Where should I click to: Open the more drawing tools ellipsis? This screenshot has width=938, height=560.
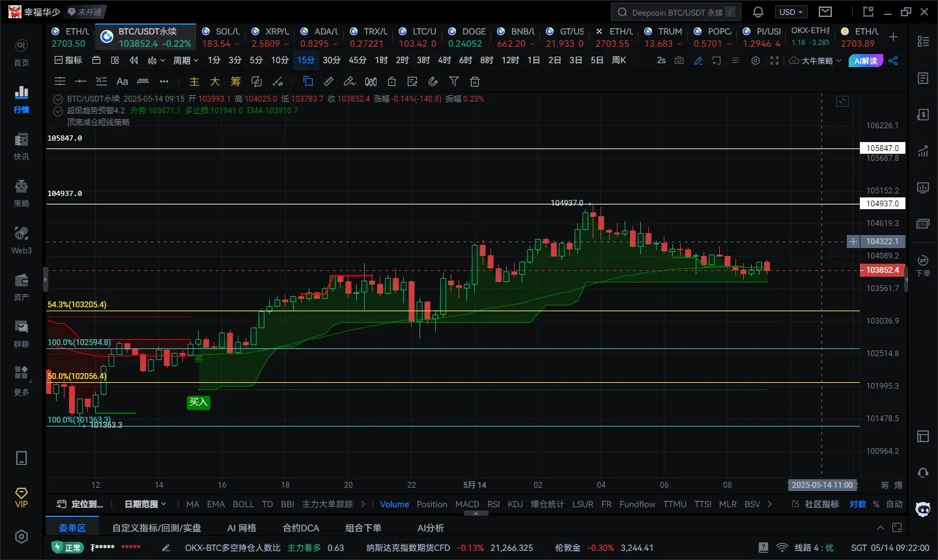pos(164,81)
